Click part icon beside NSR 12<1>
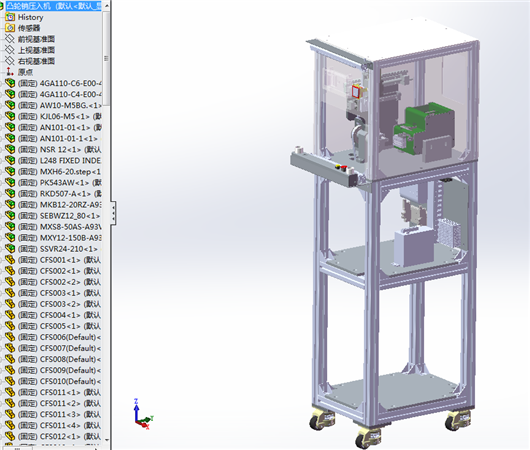Image resolution: width=530 pixels, height=450 pixels. click(x=10, y=149)
